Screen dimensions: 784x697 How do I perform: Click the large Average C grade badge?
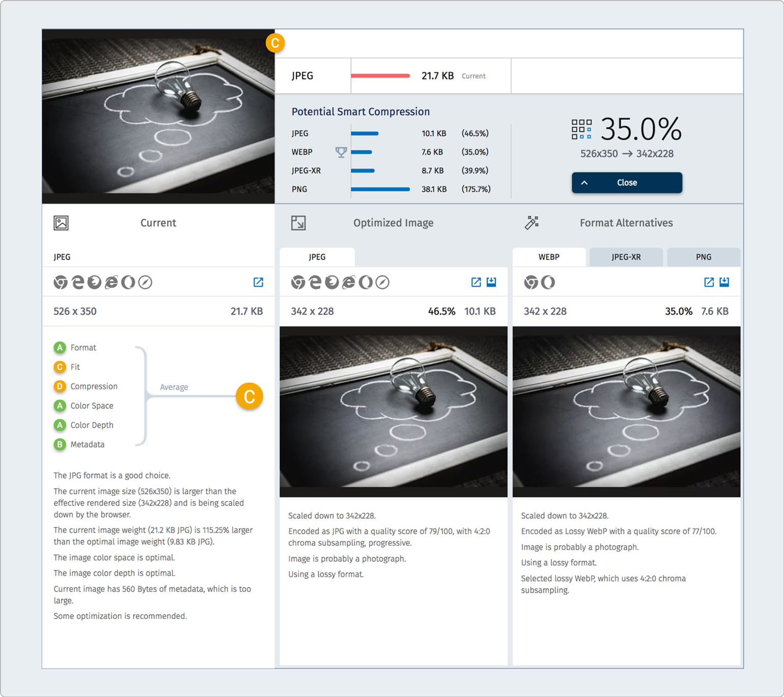coord(249,397)
